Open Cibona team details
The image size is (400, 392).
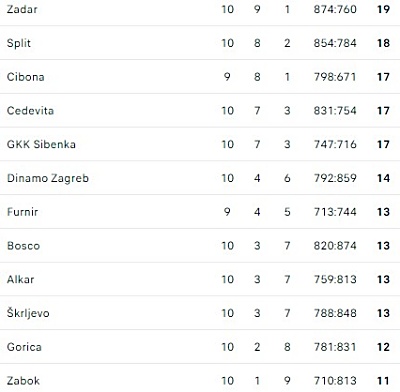(26, 77)
